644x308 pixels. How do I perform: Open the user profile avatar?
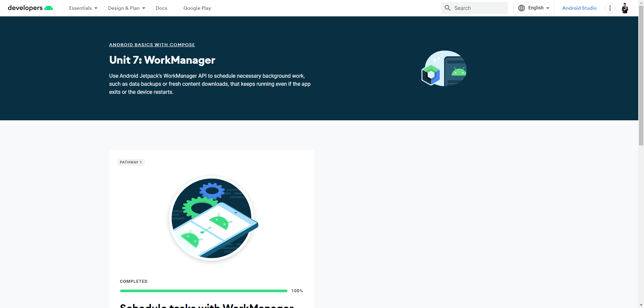coord(625,8)
